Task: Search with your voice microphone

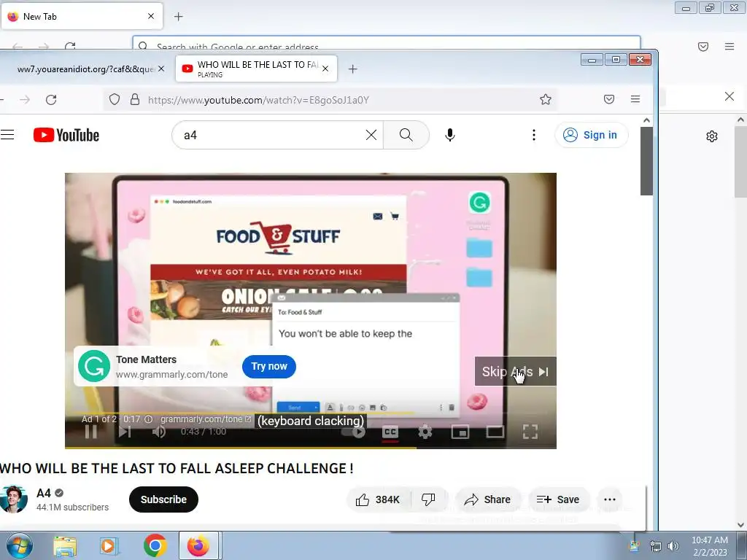Action: tap(449, 135)
